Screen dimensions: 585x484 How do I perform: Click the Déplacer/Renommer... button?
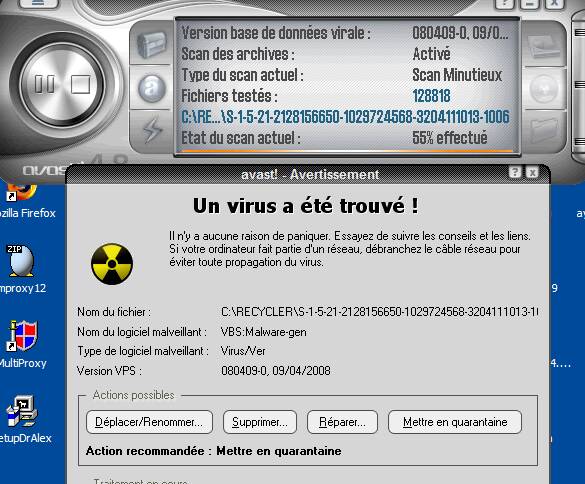tap(149, 422)
